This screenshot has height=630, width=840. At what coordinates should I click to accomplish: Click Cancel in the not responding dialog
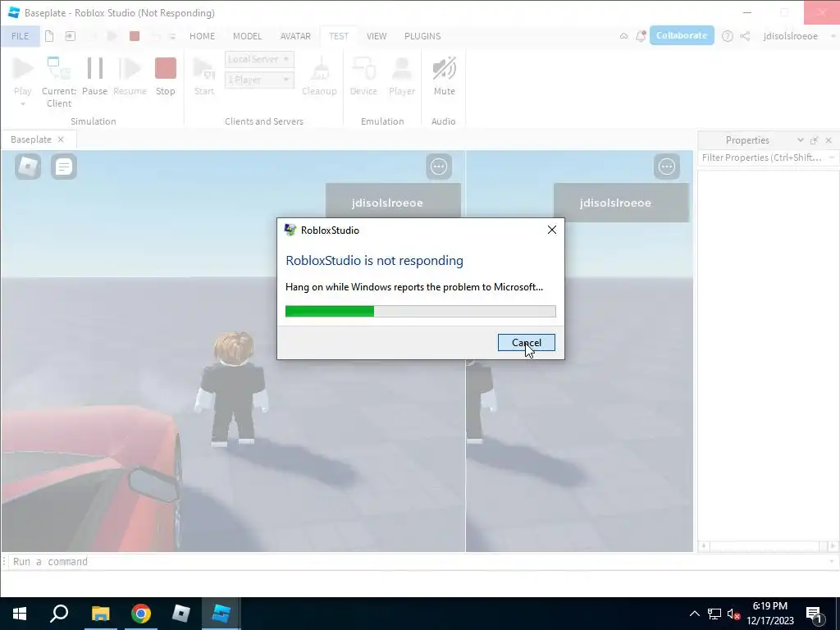526,343
